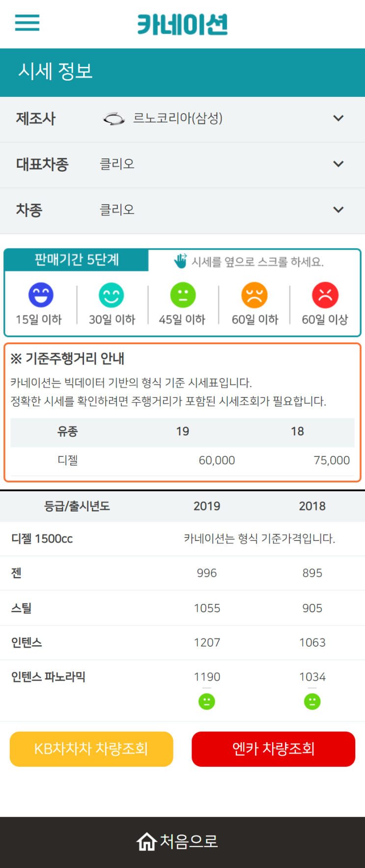The image size is (365, 868).
Task: Click the 엔카 차량조회 button
Action: tap(273, 749)
